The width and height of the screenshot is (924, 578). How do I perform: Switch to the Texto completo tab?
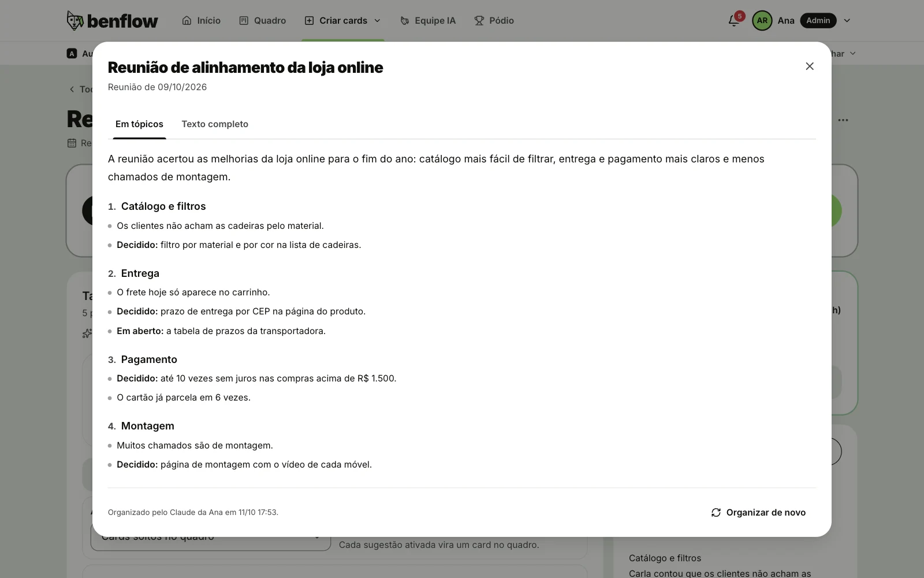(215, 124)
